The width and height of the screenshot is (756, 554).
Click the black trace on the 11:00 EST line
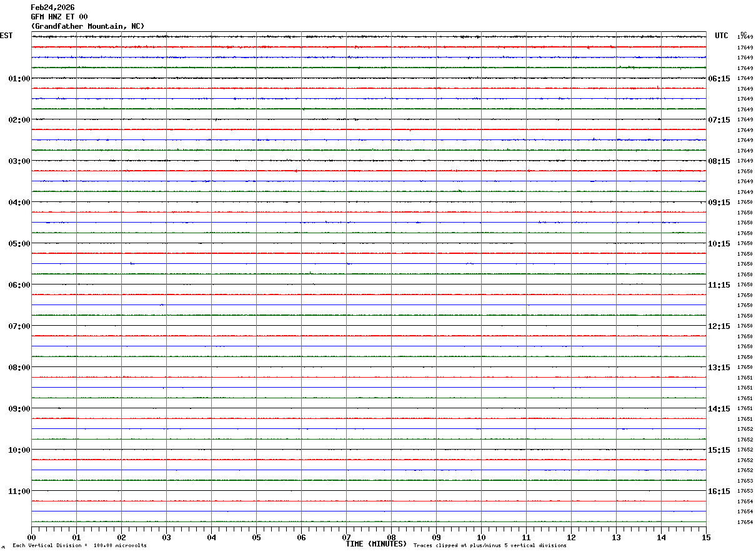tap(369, 491)
